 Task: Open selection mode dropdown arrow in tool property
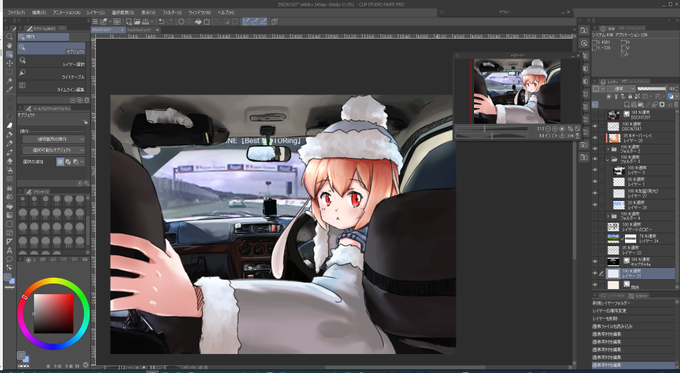click(82, 162)
